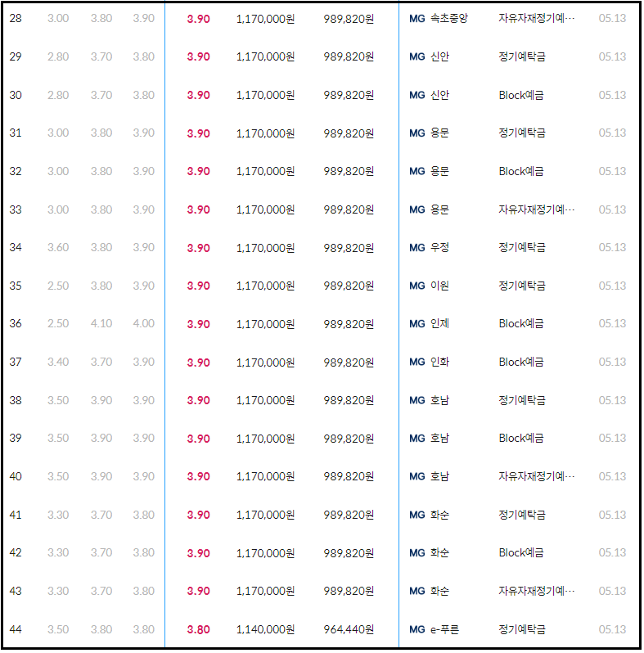Click the MG logo beside 인제
Screen dimensions: 644x653
[x=417, y=323]
